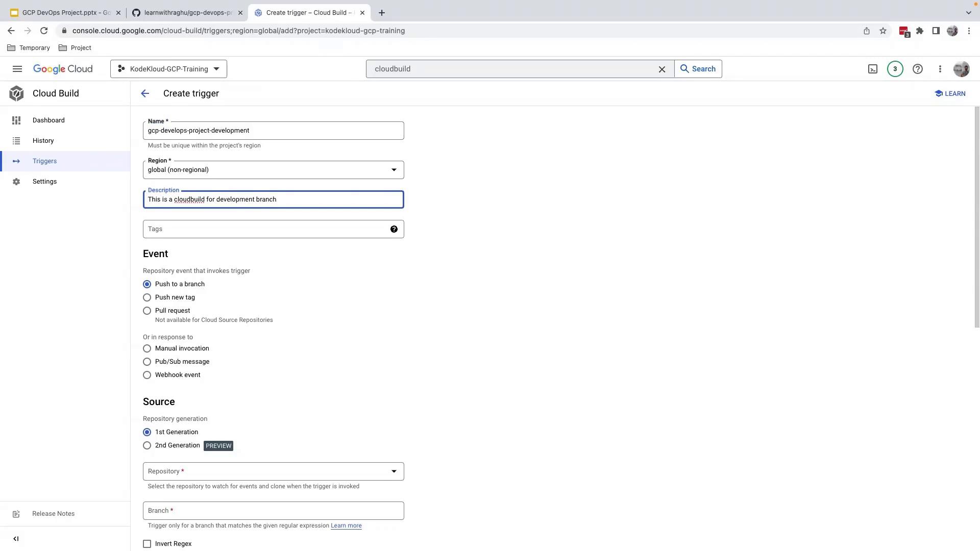This screenshot has height=551, width=980.
Task: Clear the cloudbuild search text
Action: coord(661,69)
